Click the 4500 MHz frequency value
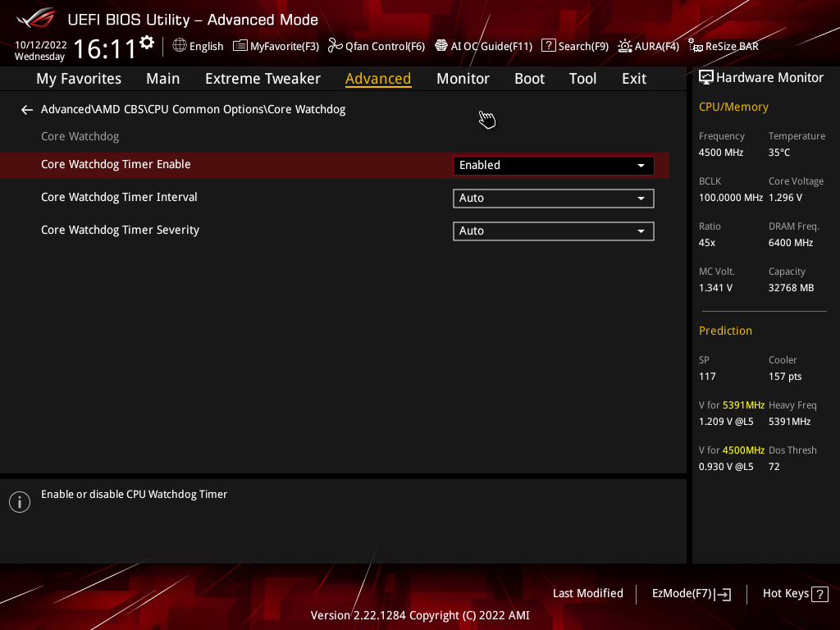 click(x=720, y=153)
